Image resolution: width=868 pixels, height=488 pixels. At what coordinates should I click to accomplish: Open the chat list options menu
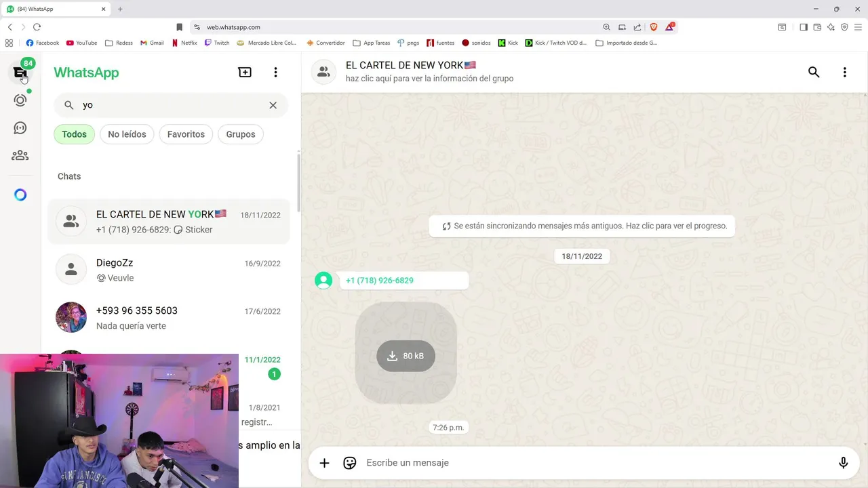click(275, 73)
